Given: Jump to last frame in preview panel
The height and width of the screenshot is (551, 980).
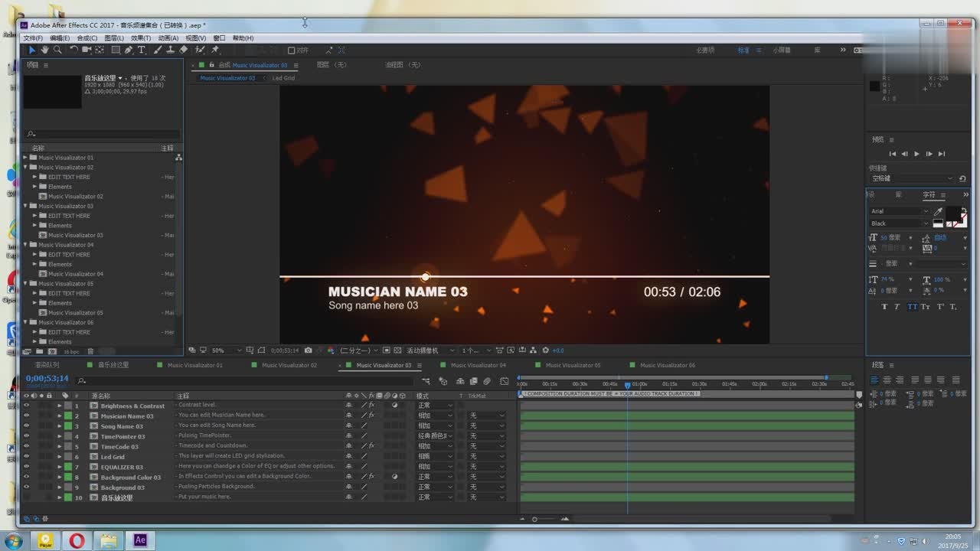Looking at the screenshot, I should [x=942, y=154].
